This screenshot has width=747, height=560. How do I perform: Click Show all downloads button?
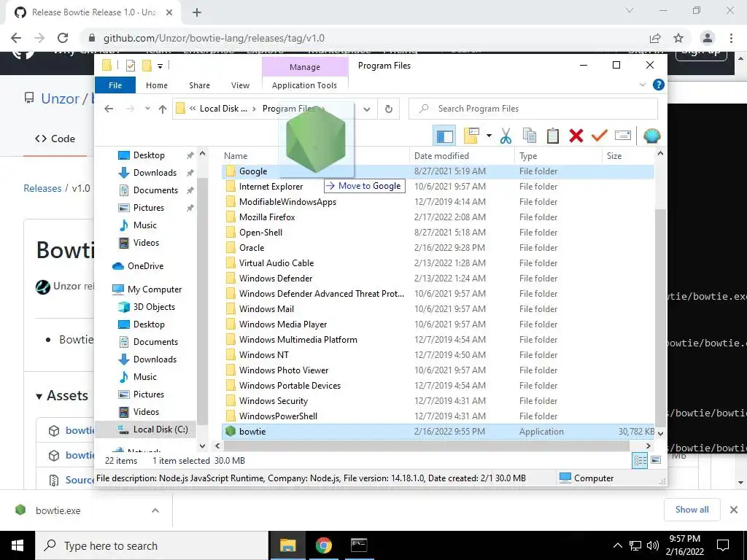coord(692,510)
